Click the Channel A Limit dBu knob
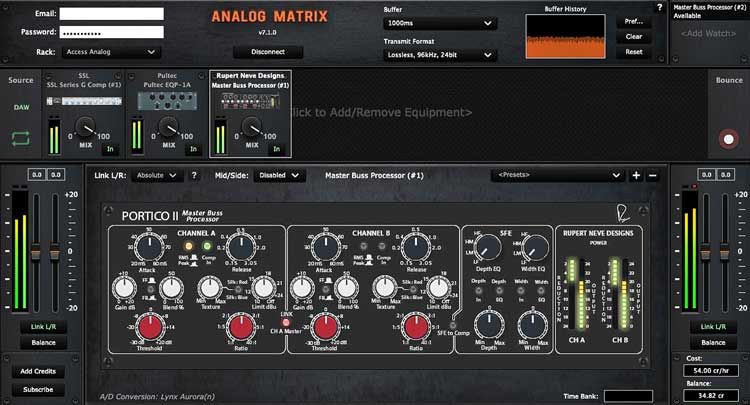Image resolution: width=750 pixels, height=405 pixels. coord(263,288)
